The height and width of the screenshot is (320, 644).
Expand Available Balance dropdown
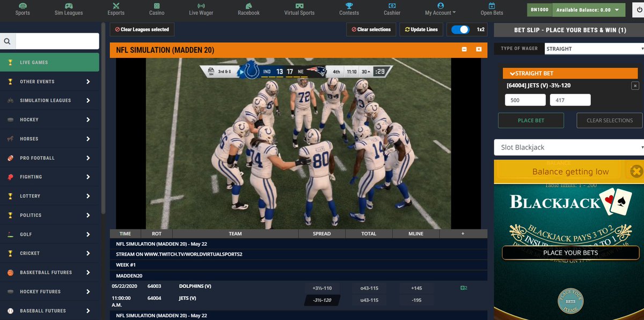589,10
